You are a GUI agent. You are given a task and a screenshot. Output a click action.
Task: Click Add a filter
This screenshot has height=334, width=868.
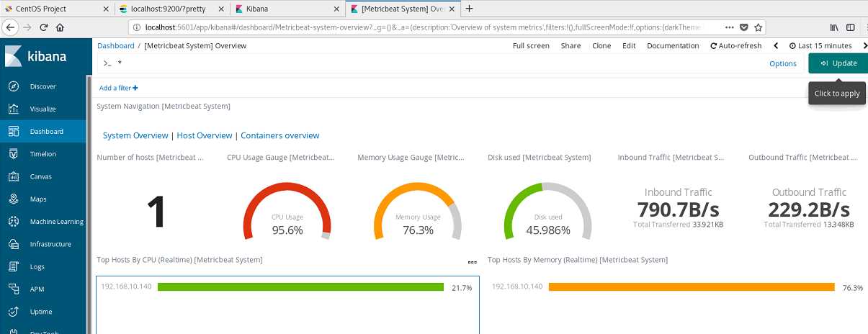[118, 88]
